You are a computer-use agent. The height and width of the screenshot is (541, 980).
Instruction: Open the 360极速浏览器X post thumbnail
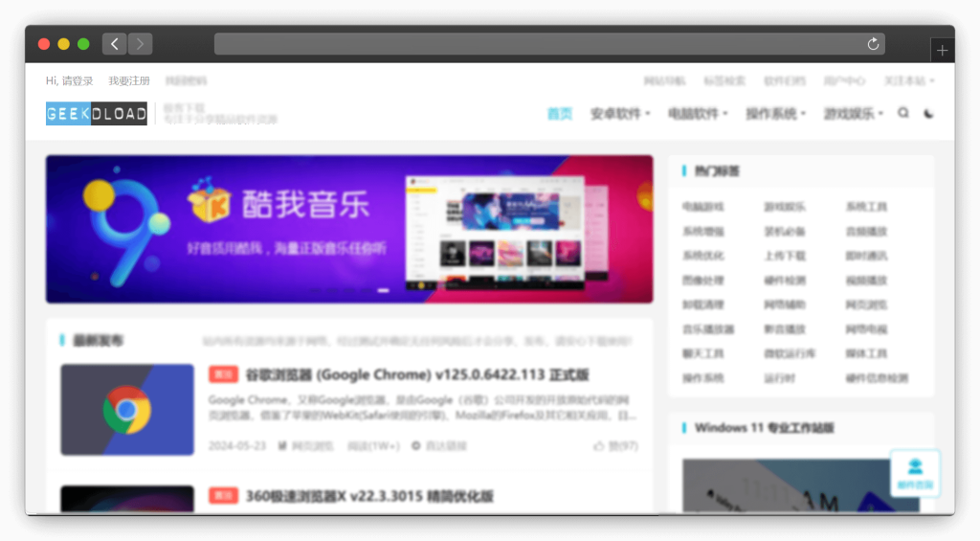[127, 499]
